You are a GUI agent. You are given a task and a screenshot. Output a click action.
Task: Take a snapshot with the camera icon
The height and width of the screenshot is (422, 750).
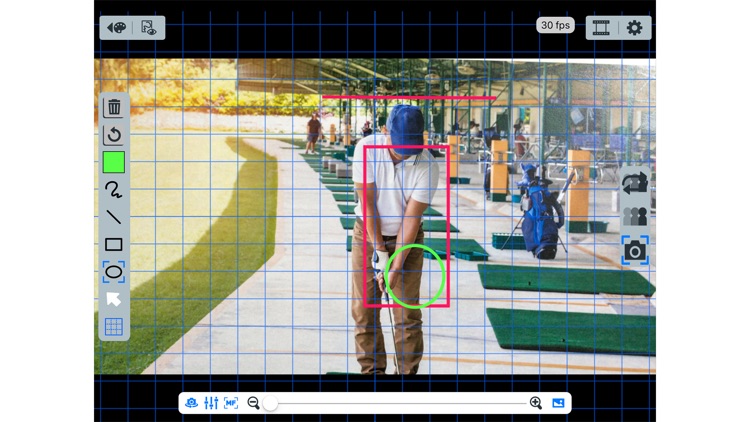point(635,250)
